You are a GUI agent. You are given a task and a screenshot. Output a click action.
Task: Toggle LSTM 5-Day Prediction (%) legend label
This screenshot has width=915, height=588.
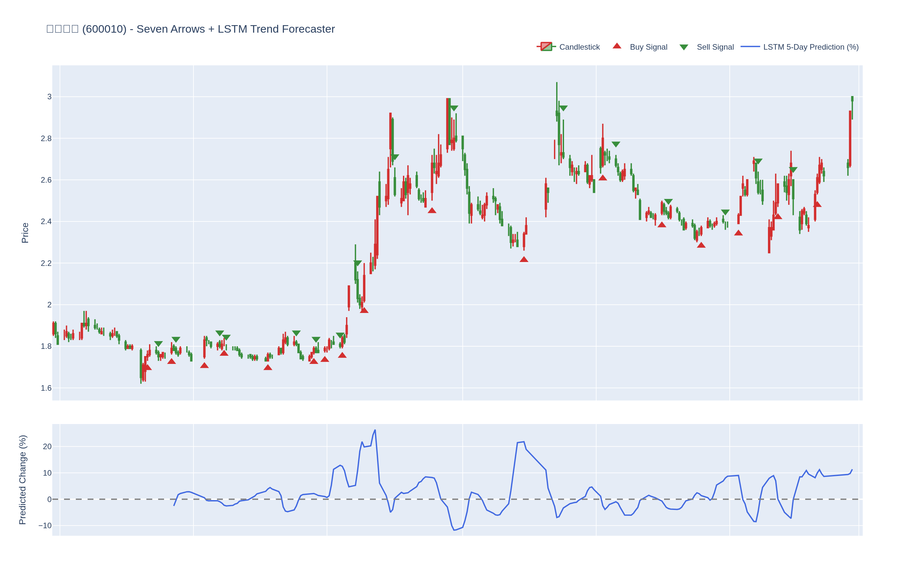810,47
